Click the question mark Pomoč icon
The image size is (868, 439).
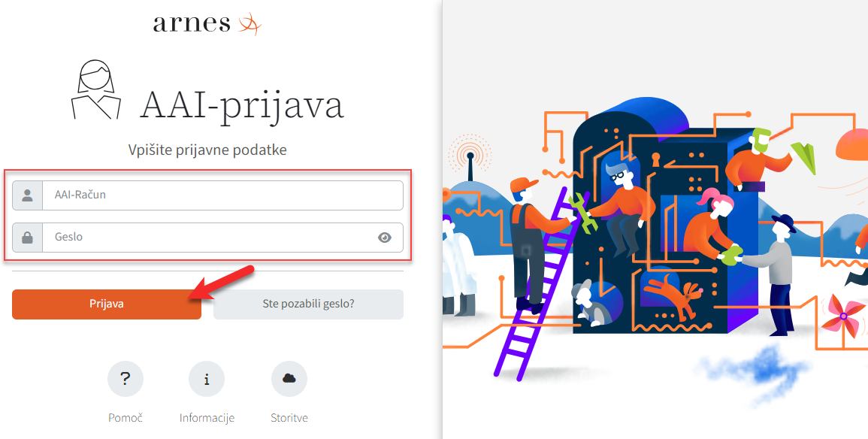[x=125, y=379]
